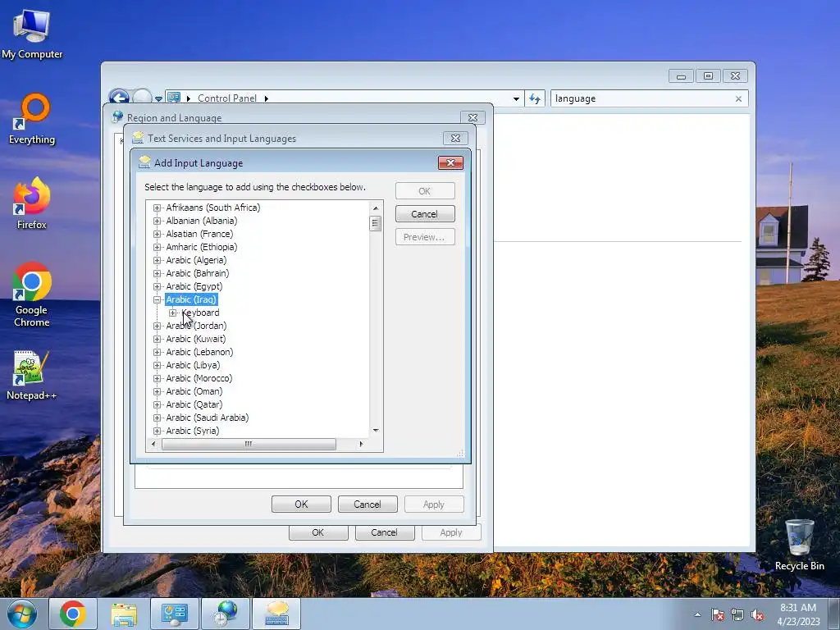The width and height of the screenshot is (840, 630).
Task: Switch to Chrome in the taskbar
Action: point(73,614)
